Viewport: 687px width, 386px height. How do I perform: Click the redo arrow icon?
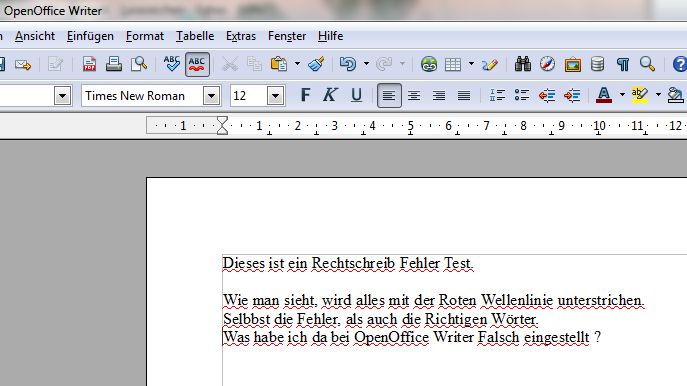coord(384,64)
